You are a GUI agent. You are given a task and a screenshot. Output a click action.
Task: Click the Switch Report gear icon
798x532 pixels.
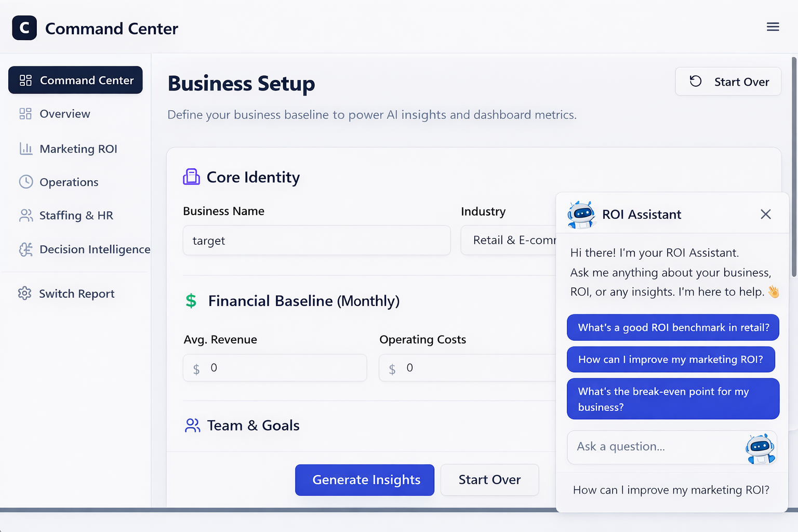coord(24,294)
